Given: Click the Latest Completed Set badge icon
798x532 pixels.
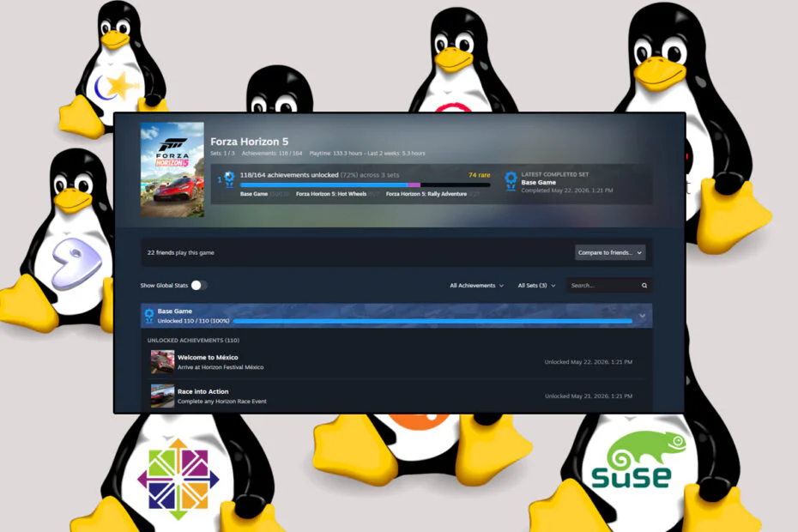Looking at the screenshot, I should (511, 182).
